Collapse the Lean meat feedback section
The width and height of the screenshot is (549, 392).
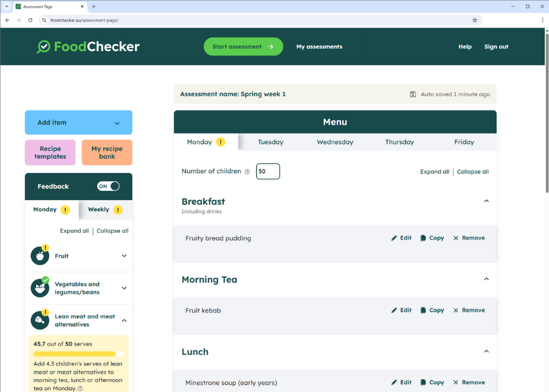[x=124, y=320]
